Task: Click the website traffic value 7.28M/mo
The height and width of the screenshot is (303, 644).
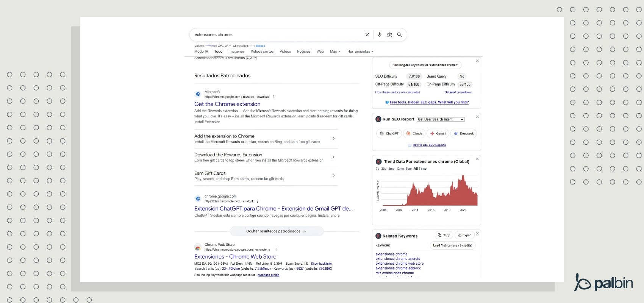Action: tap(263, 269)
